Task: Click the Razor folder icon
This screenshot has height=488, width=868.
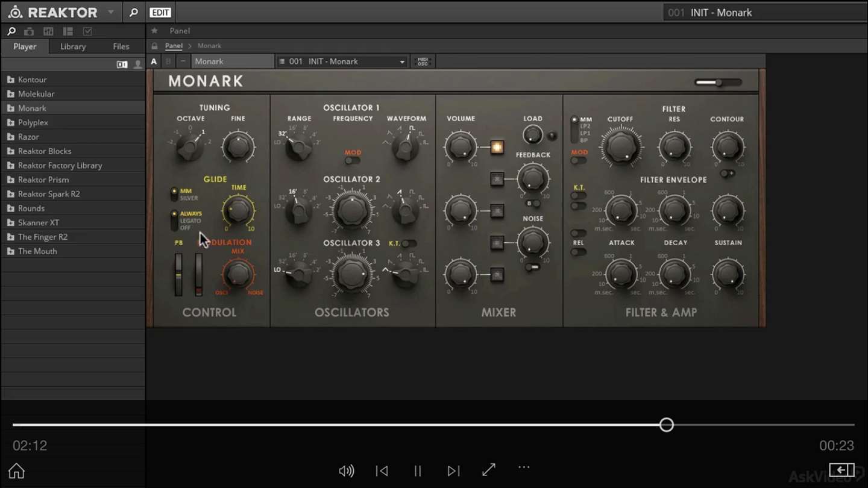Action: [10, 137]
